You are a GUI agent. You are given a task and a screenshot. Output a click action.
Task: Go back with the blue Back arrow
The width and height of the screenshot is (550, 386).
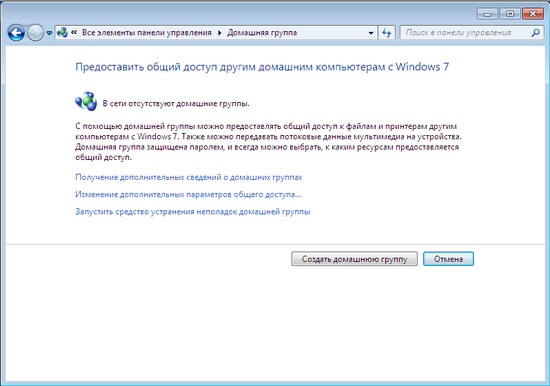tap(16, 33)
